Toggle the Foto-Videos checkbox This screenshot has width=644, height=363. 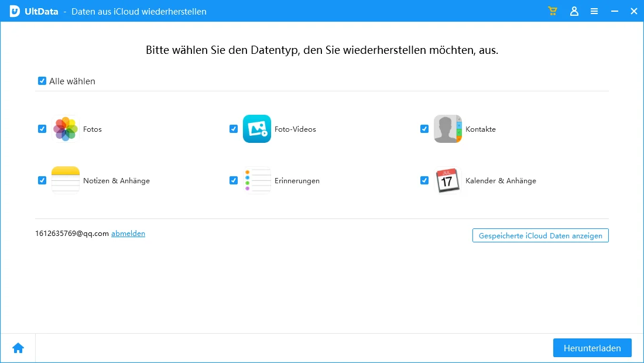(x=234, y=129)
